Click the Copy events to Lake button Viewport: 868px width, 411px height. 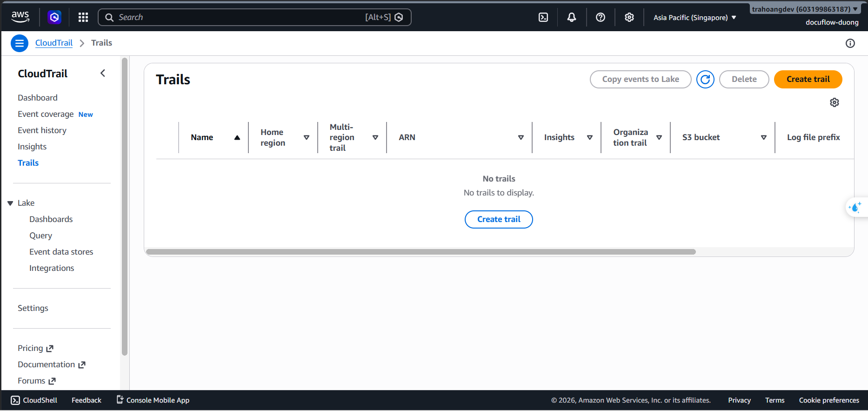pos(641,79)
